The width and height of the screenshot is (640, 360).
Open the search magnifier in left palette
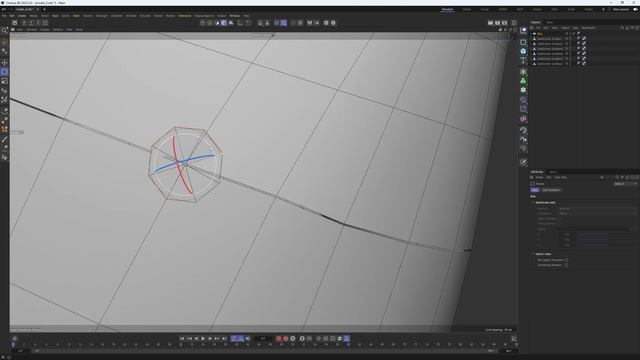[x=4, y=30]
